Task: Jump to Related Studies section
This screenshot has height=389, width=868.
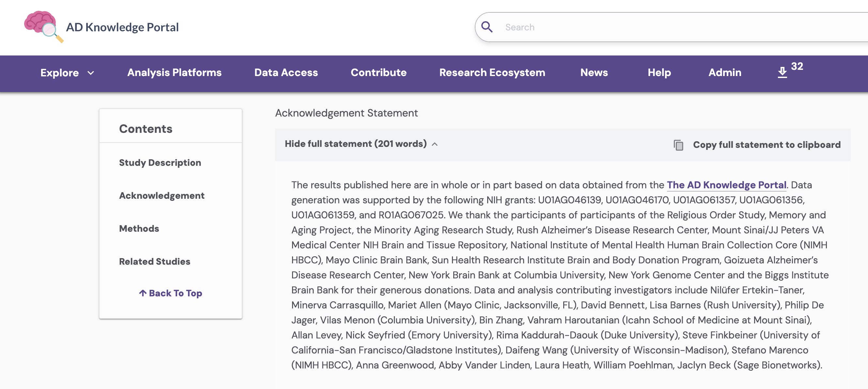Action: pos(154,261)
